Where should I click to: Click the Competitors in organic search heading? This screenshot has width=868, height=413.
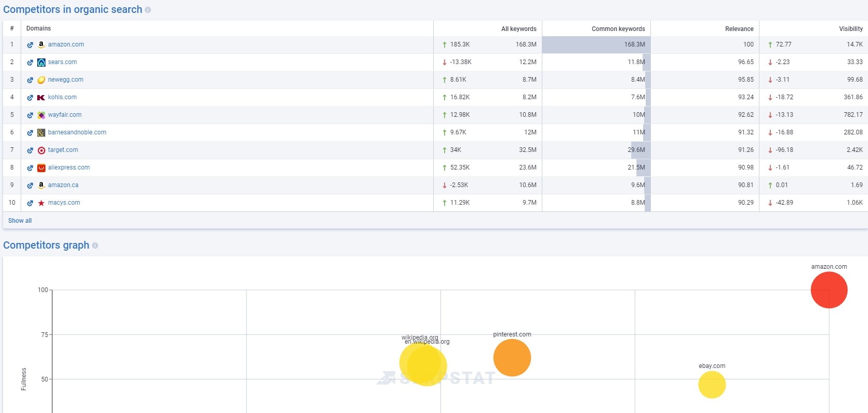click(73, 10)
